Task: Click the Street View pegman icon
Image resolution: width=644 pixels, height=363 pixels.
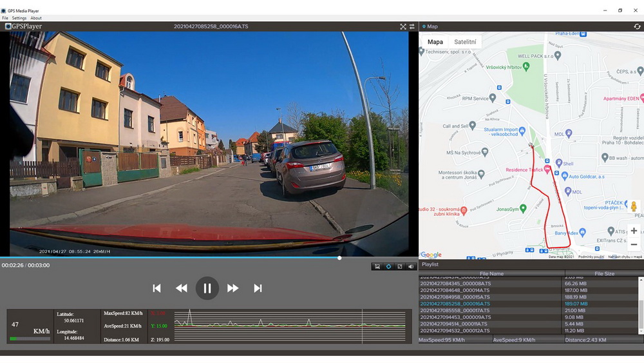Action: point(634,206)
